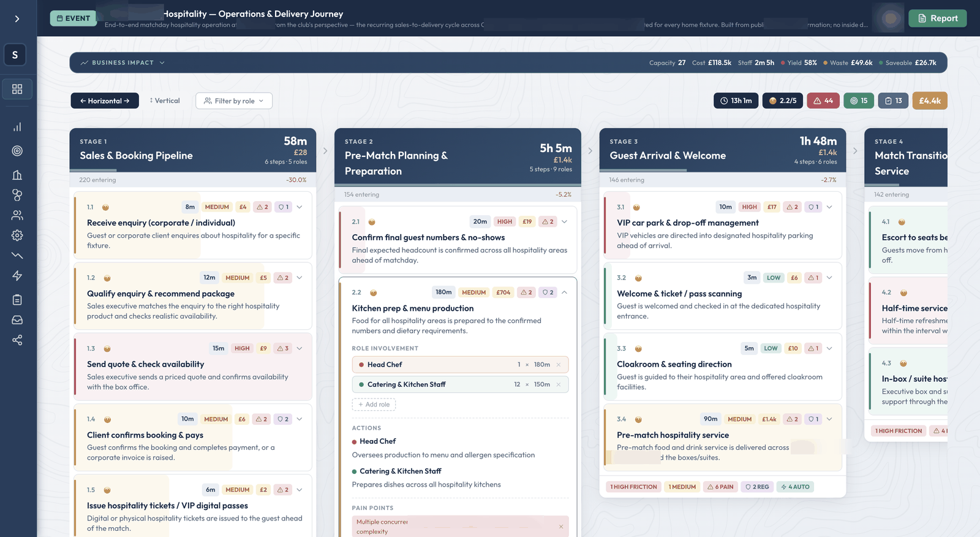Open the clipboard icon in the sidebar
The width and height of the screenshot is (980, 537).
click(17, 300)
